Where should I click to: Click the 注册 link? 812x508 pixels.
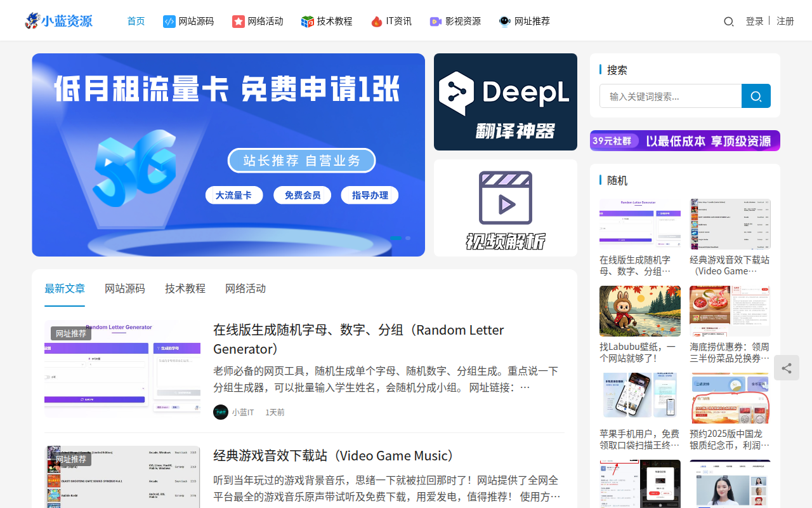pyautogui.click(x=785, y=21)
